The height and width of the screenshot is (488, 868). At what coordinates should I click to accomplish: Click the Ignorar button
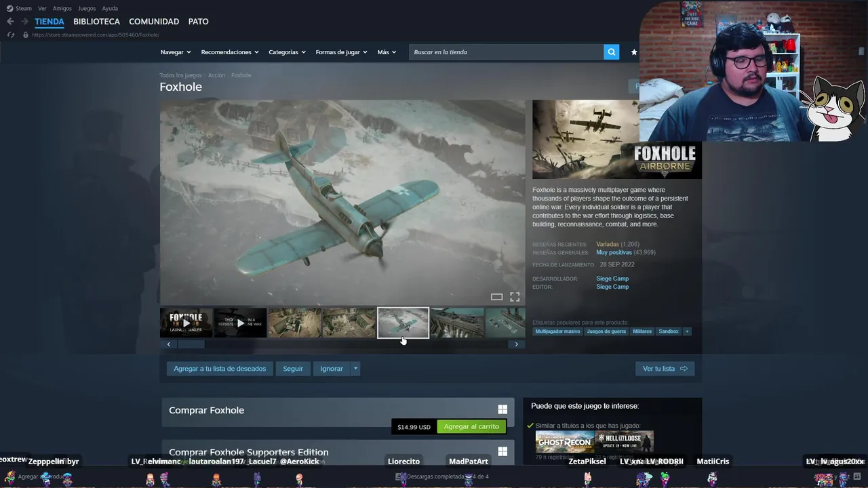point(332,369)
